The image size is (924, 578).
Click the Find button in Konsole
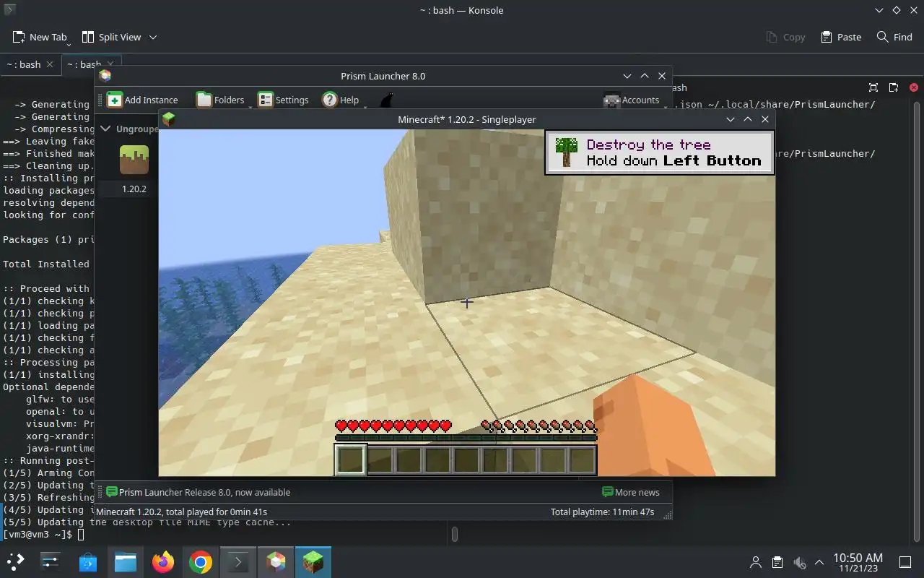(x=894, y=37)
